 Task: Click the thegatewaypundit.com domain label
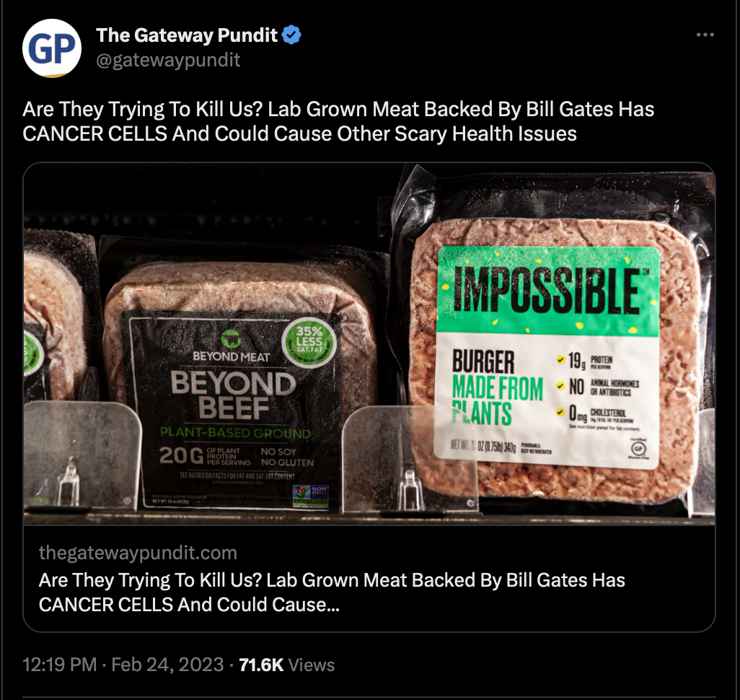pos(138,553)
